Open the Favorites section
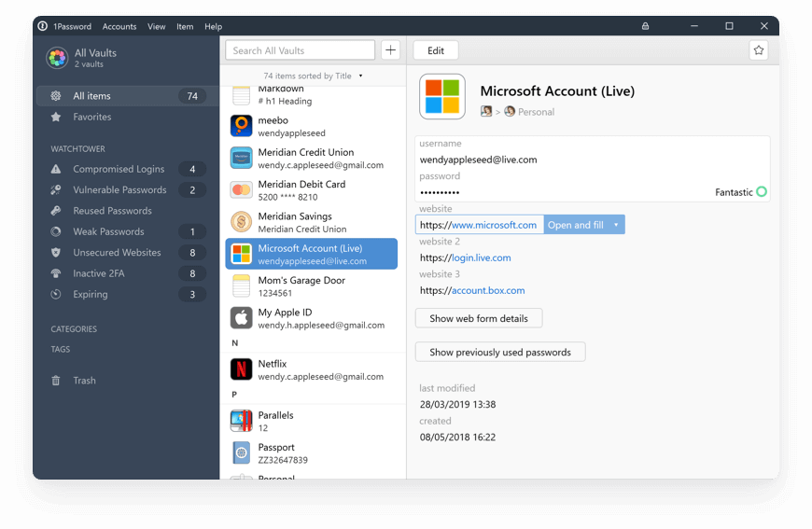The image size is (812, 529). point(91,117)
